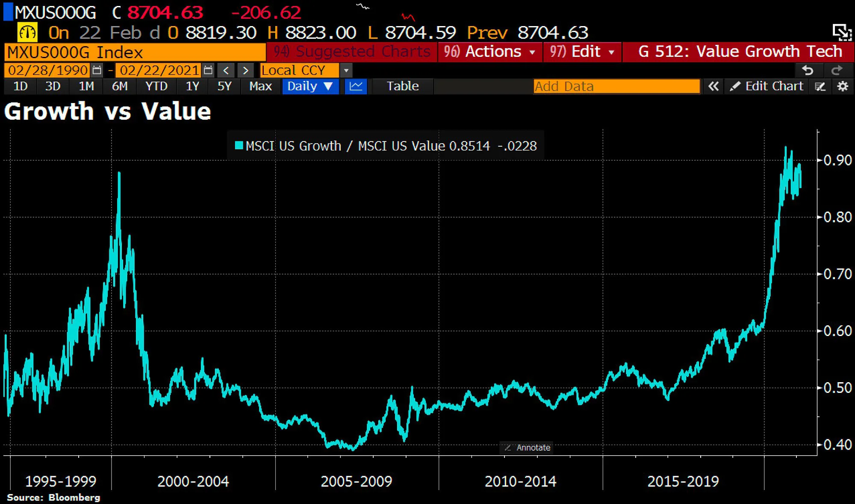Toggle the annotation pencil icon beside Edit Chart
The image size is (855, 504).
(x=820, y=87)
